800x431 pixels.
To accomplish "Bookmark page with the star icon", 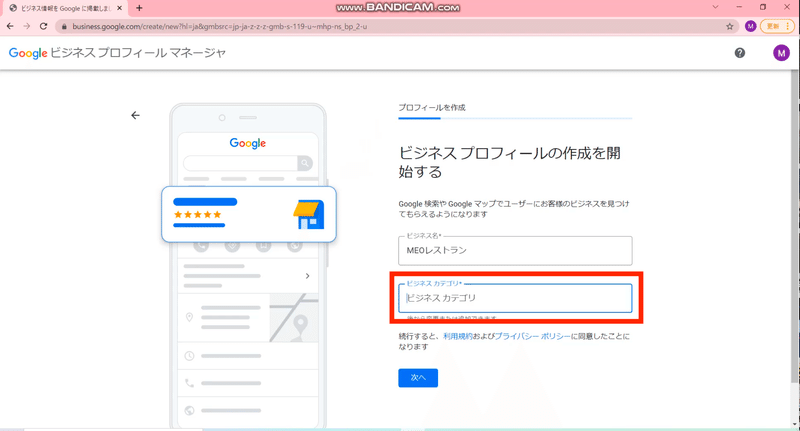I will pos(730,27).
